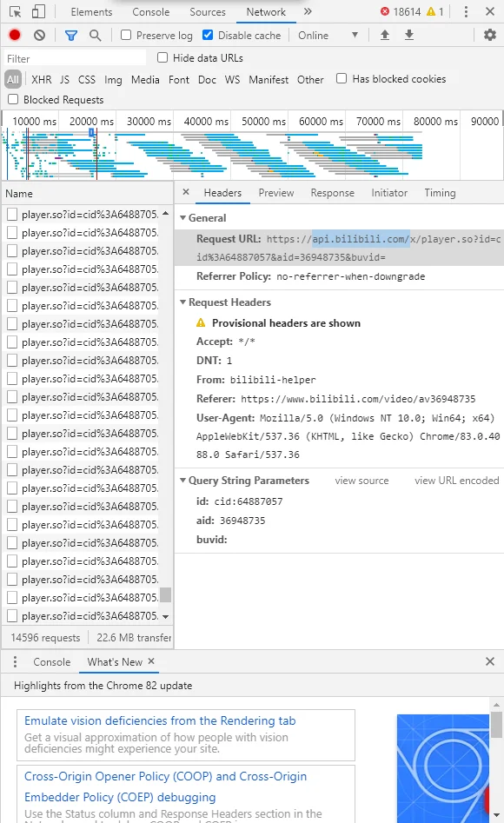Select the Headers tab
The image size is (504, 823).
(x=222, y=193)
